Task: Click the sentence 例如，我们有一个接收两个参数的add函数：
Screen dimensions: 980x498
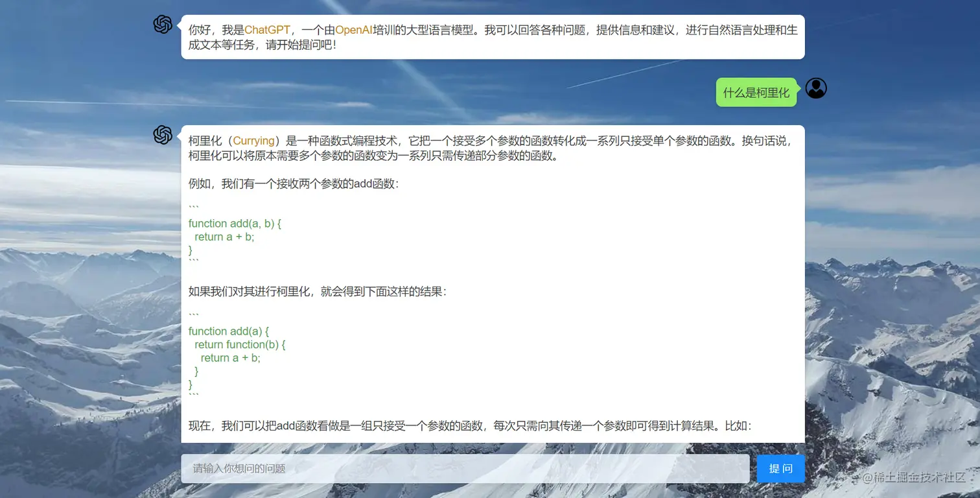Action: click(x=295, y=184)
